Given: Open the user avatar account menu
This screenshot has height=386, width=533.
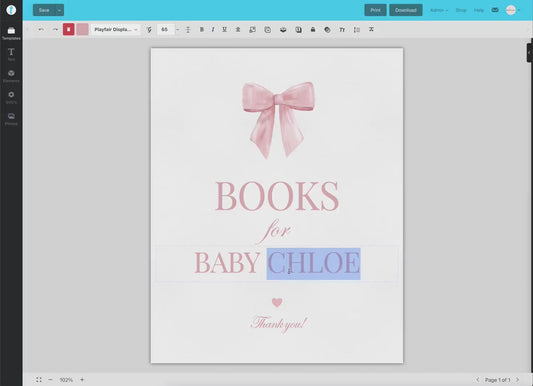Looking at the screenshot, I should pyautogui.click(x=513, y=10).
